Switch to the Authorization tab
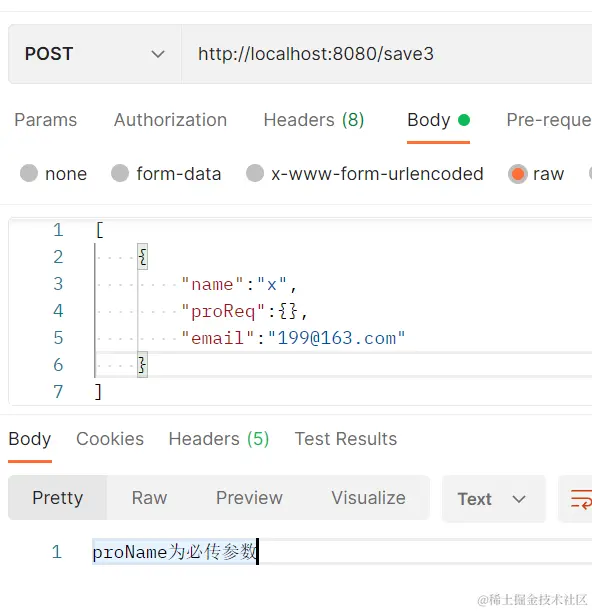Viewport: 592px width, 611px height. coord(170,120)
